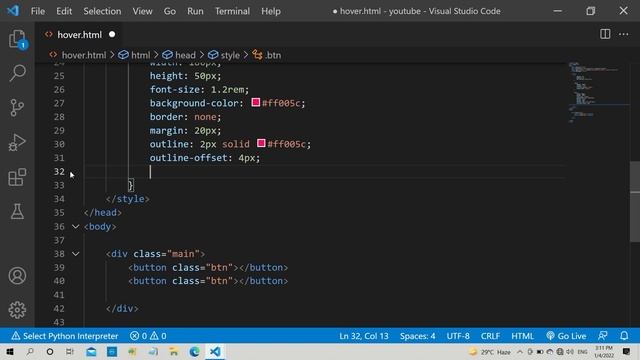Click the background-color #ff005c swatch

[256, 102]
